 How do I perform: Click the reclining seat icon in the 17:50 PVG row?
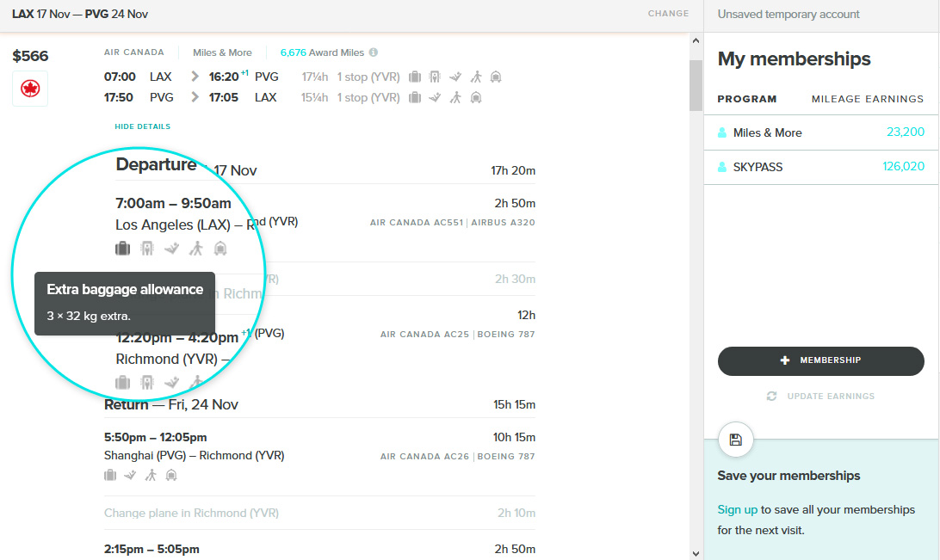coord(436,97)
